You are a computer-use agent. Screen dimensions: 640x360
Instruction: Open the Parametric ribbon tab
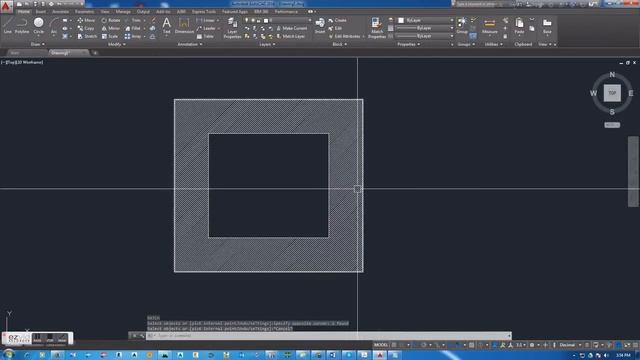point(84,11)
